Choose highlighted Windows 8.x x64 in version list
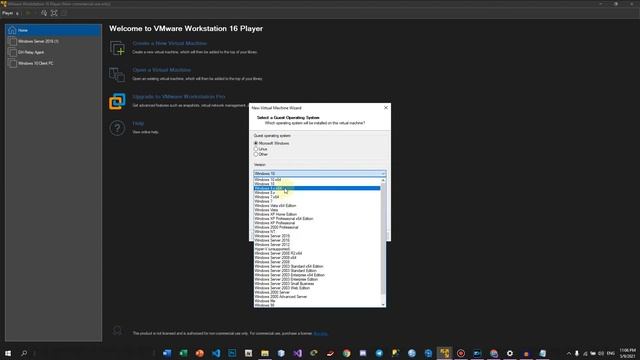 [x=317, y=188]
